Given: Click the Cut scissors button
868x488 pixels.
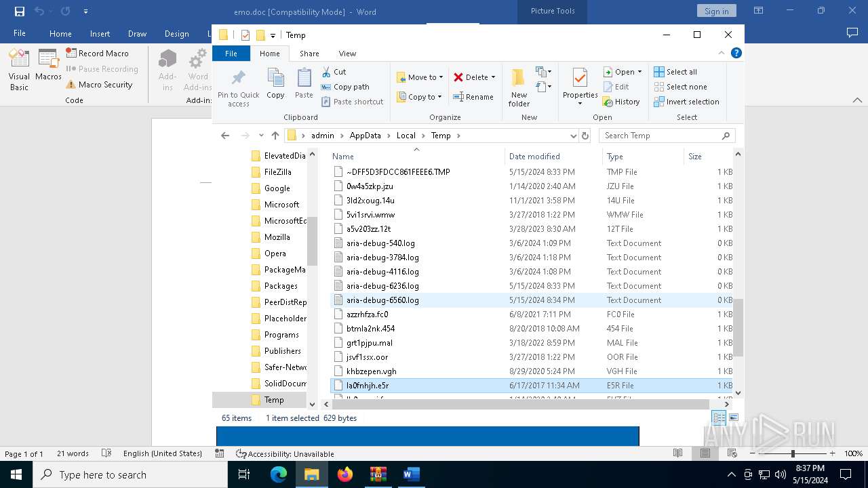Looking at the screenshot, I should click(334, 72).
